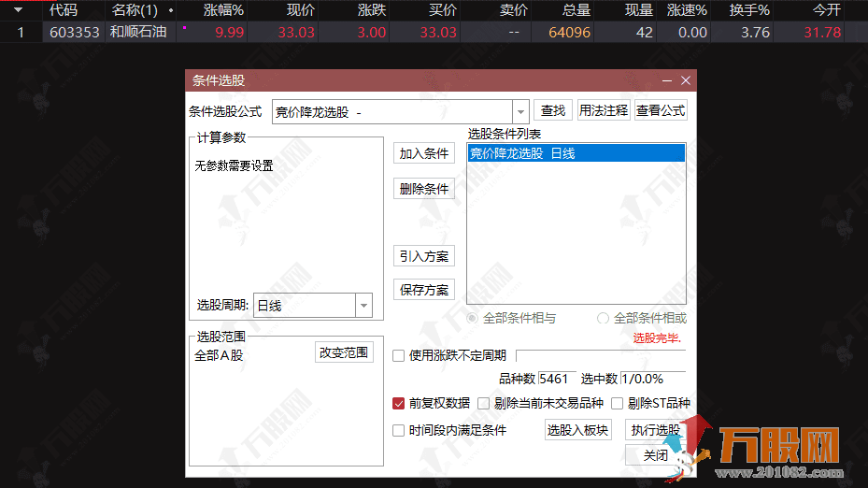868x488 pixels.
Task: Click the 全部A股 range text
Action: pos(219,355)
